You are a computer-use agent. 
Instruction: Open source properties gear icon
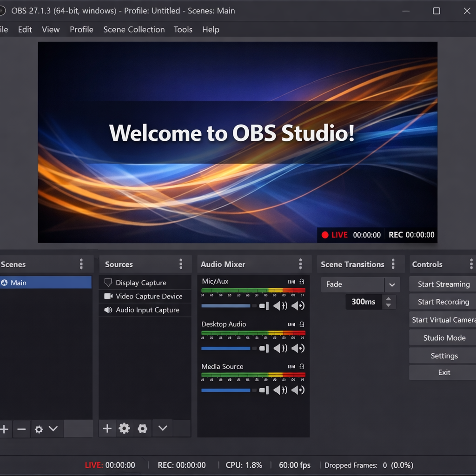pos(124,428)
